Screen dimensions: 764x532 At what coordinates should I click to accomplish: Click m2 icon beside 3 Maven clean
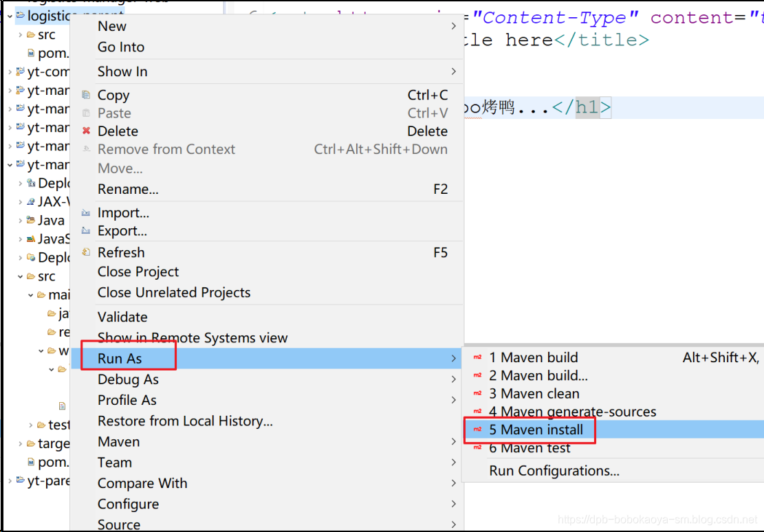477,393
